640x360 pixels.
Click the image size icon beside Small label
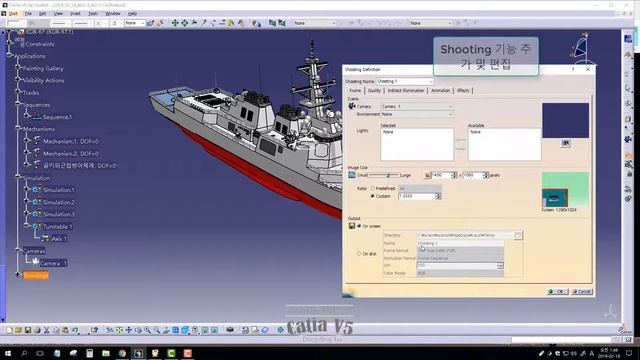pyautogui.click(x=352, y=175)
